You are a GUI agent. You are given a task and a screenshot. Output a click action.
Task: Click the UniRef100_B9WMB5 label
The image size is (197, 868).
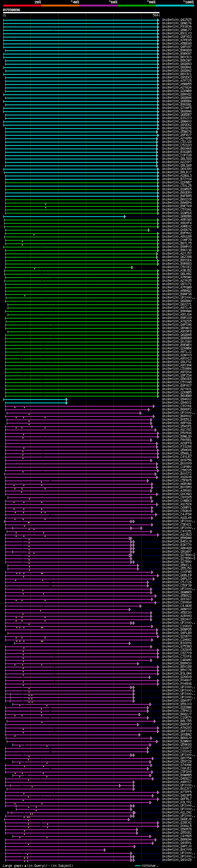click(x=177, y=775)
